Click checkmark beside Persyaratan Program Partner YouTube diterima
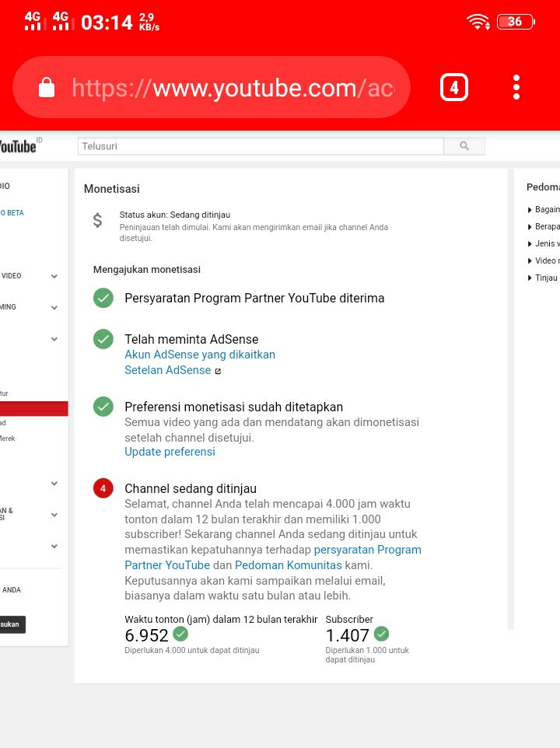560x748 pixels. 103,298
